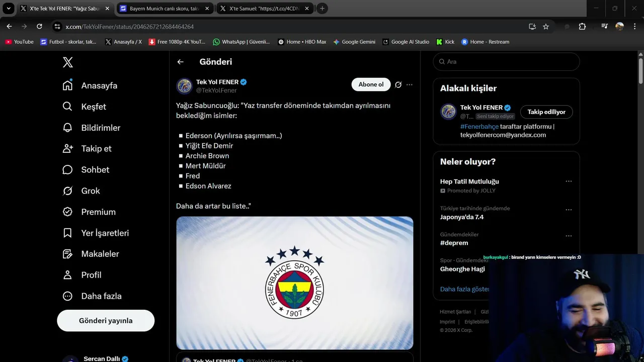Screen dimensions: 644x362
Task: Click the Profil person icon
Action: 67,275
